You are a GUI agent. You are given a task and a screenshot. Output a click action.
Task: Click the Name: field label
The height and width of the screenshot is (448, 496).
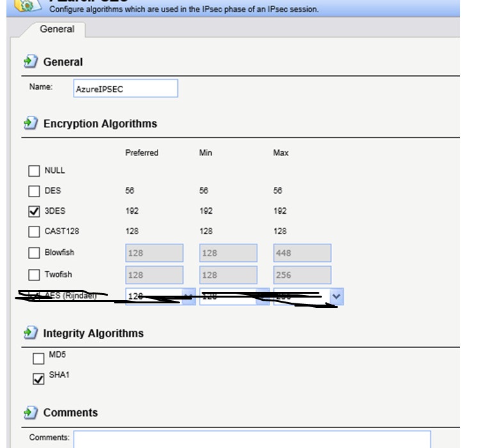tap(41, 86)
